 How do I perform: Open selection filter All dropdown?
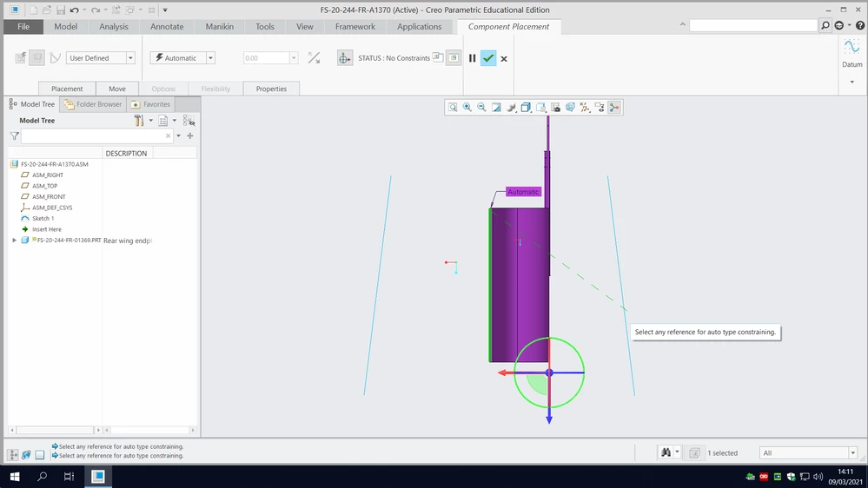(x=852, y=452)
